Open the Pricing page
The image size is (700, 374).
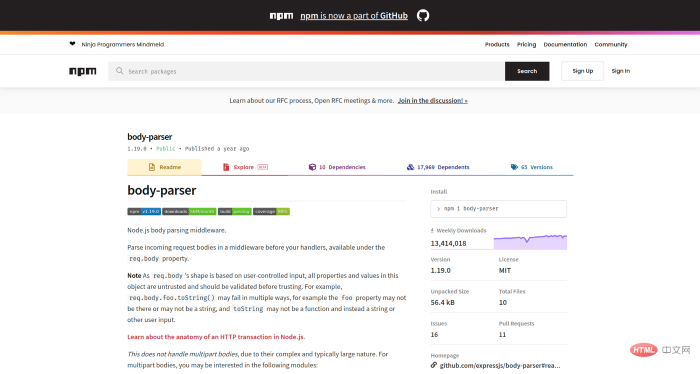pos(526,44)
